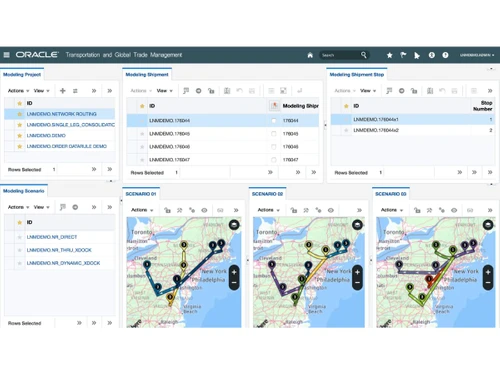Zoom in on Scenario 03 map
The height and width of the screenshot is (375, 500).
point(488,272)
